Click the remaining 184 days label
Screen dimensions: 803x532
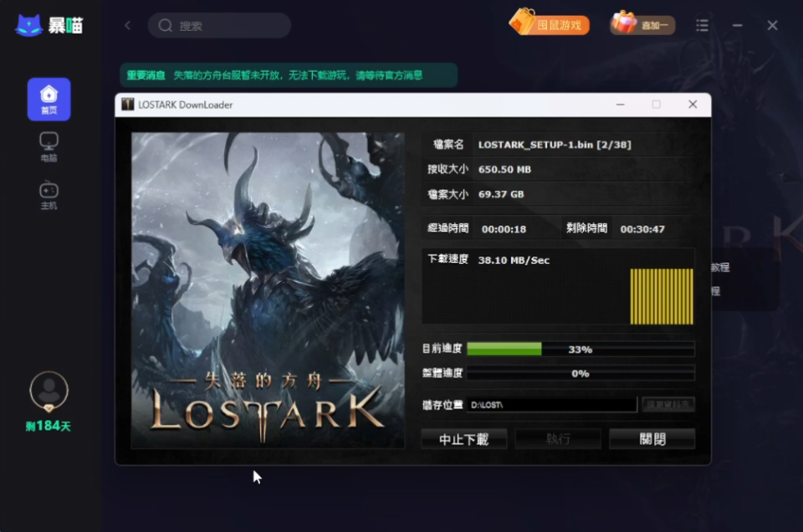[49, 426]
